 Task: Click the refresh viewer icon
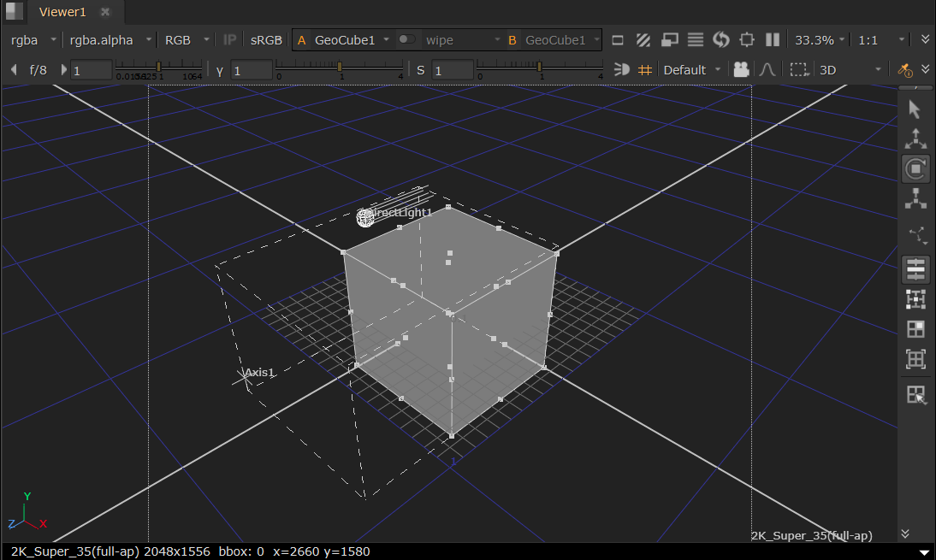pos(720,40)
